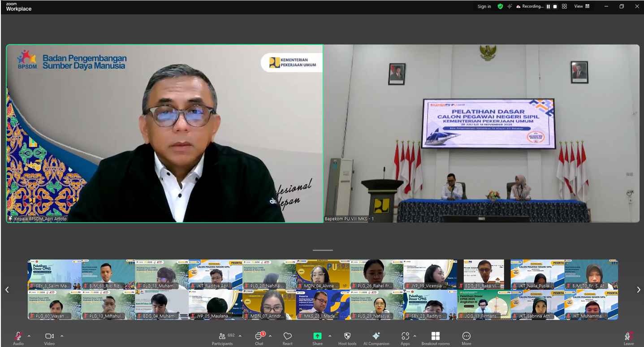Open the Chat panel
This screenshot has width=644, height=347.
coord(259,338)
